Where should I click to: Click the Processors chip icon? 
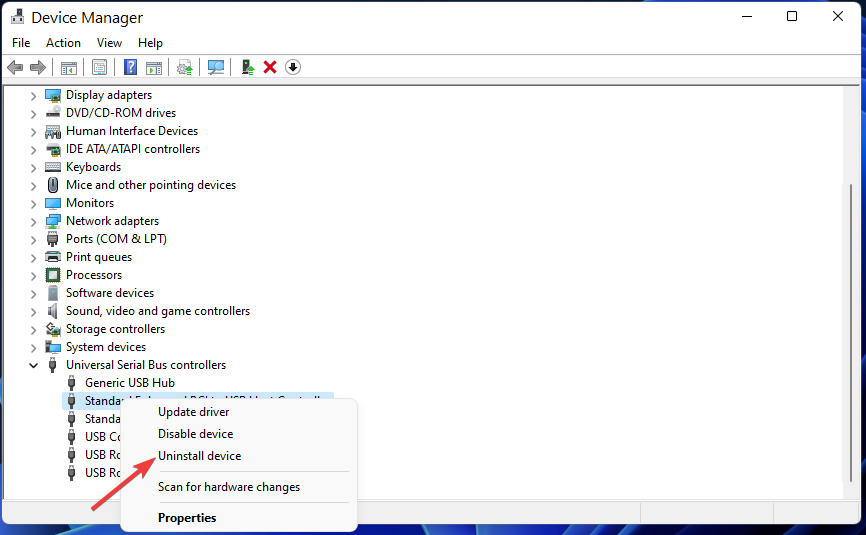(x=53, y=275)
